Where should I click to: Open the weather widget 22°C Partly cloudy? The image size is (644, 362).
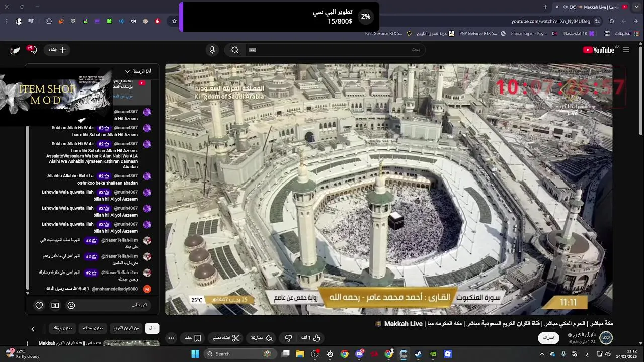(22, 354)
